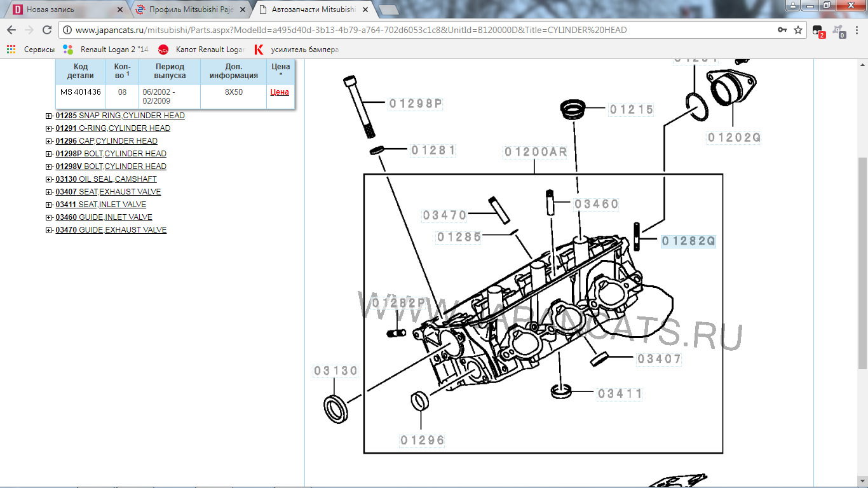Open the Цена price link
Viewport: 868px width, 488px height.
pos(280,92)
